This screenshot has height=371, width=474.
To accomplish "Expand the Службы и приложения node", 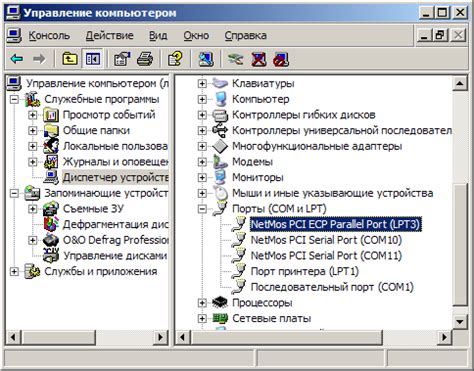I will tap(14, 271).
